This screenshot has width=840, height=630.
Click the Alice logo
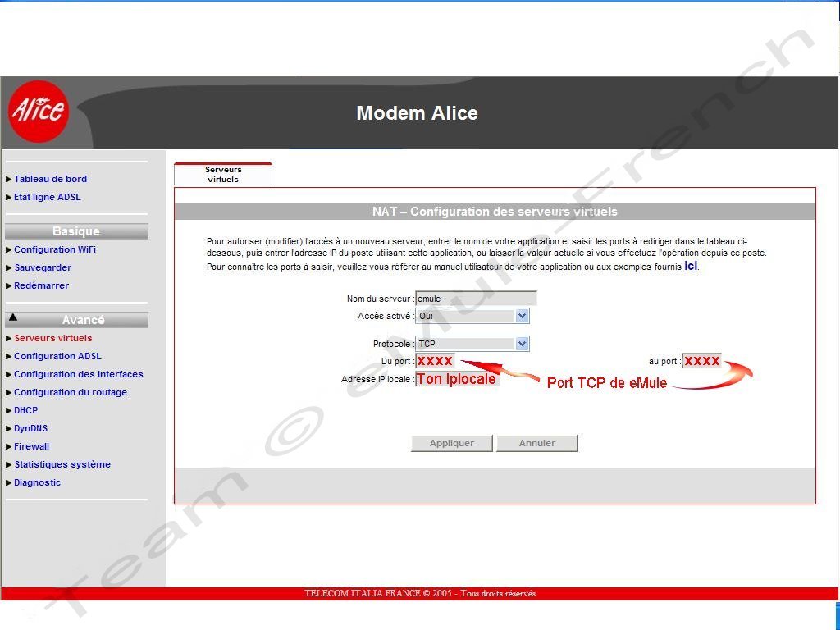39,111
